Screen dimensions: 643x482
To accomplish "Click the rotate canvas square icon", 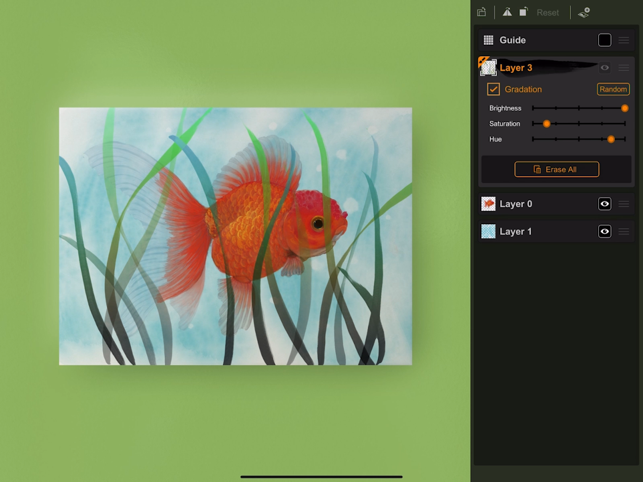I will tap(523, 12).
